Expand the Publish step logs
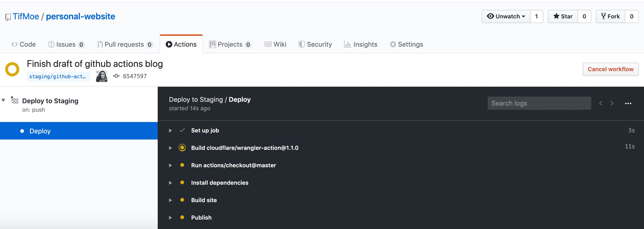Screen dimensions: 644x229 (x=170, y=217)
